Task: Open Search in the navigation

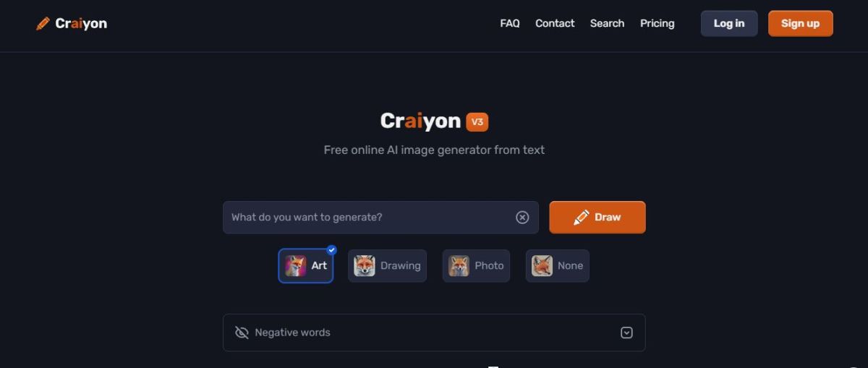Action: point(607,23)
